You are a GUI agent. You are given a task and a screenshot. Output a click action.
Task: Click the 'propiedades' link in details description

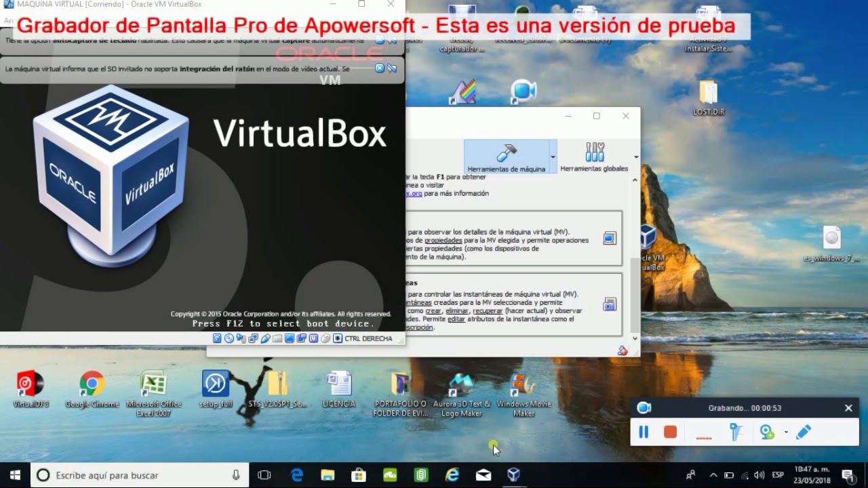click(443, 241)
